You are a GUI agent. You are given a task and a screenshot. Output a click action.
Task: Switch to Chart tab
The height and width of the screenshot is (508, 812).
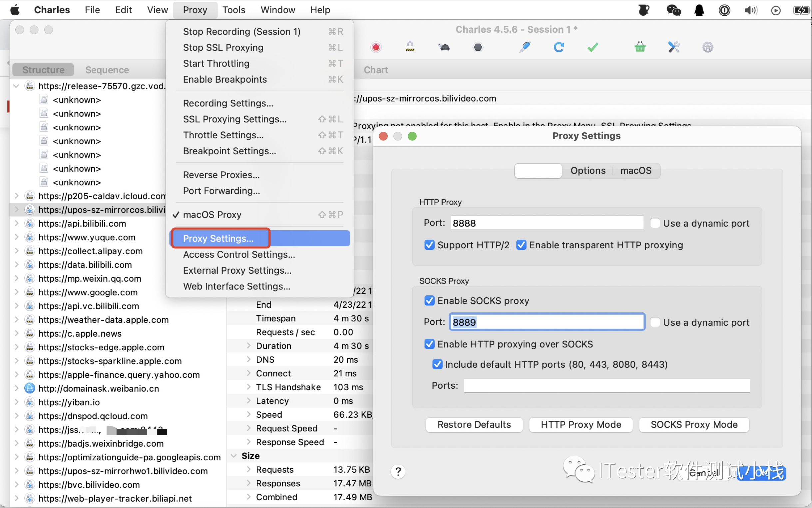376,70
